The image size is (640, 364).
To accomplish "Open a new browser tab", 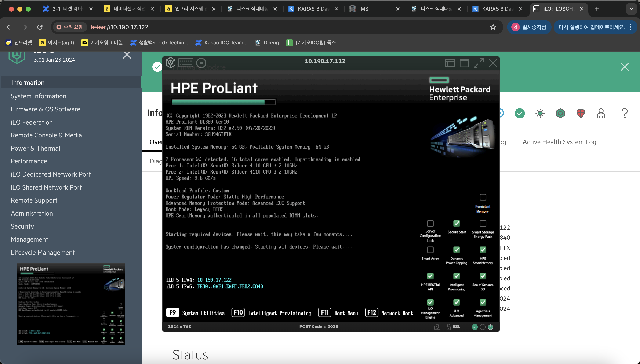I will tap(597, 9).
